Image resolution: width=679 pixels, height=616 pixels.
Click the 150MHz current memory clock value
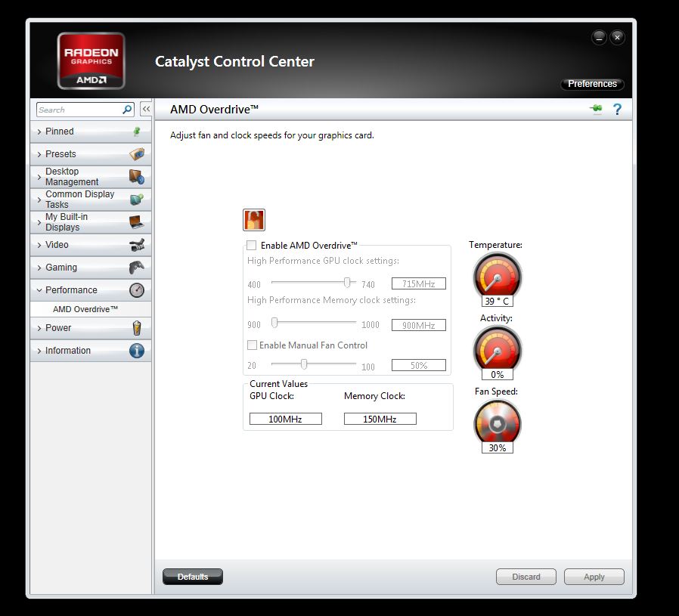coord(380,419)
